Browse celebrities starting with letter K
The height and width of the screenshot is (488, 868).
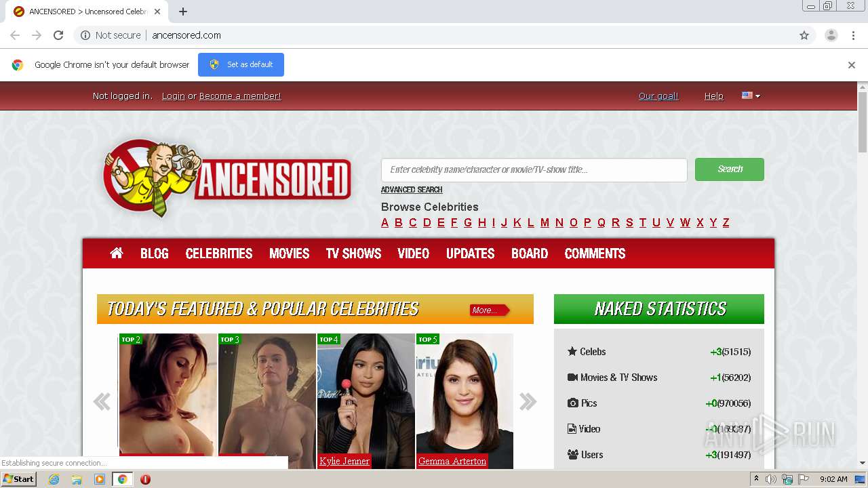[517, 222]
